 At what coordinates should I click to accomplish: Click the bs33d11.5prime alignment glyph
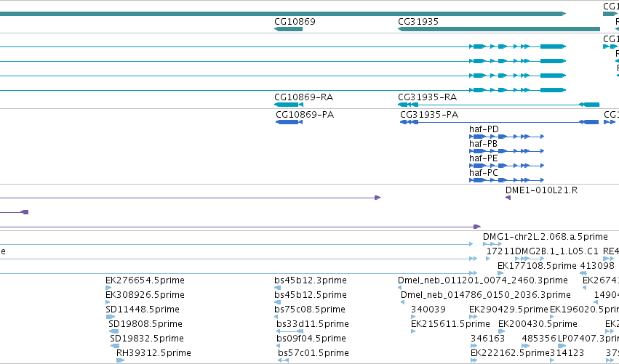tap(290, 331)
